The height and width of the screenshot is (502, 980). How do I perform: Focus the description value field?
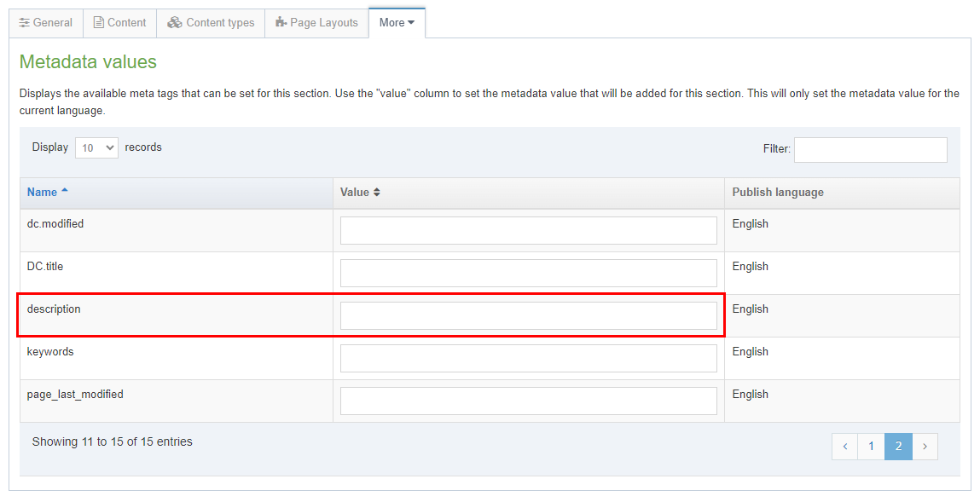(529, 315)
